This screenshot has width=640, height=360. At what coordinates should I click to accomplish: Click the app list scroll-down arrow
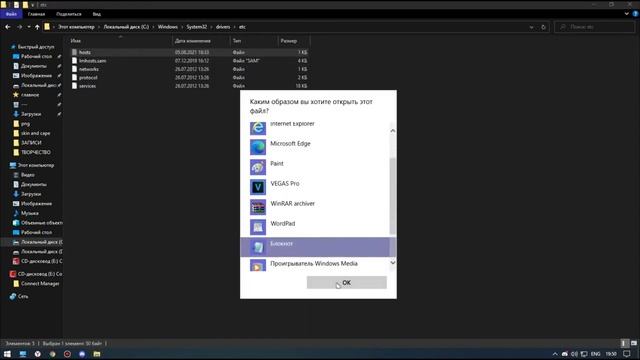(x=393, y=262)
